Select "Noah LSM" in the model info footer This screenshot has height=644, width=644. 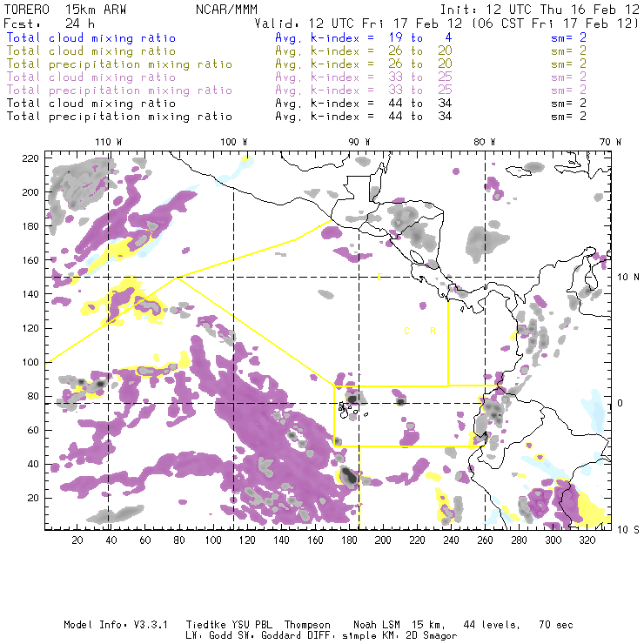pos(377,625)
